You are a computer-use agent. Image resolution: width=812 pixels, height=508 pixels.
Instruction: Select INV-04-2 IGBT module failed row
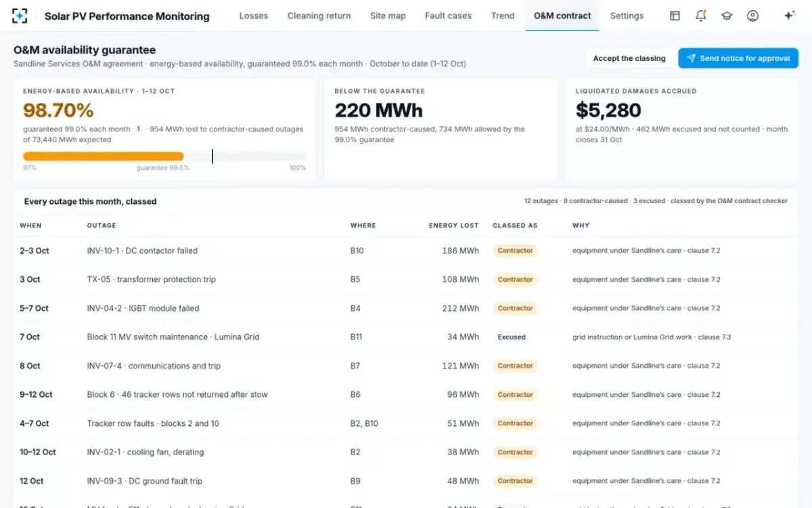point(406,308)
